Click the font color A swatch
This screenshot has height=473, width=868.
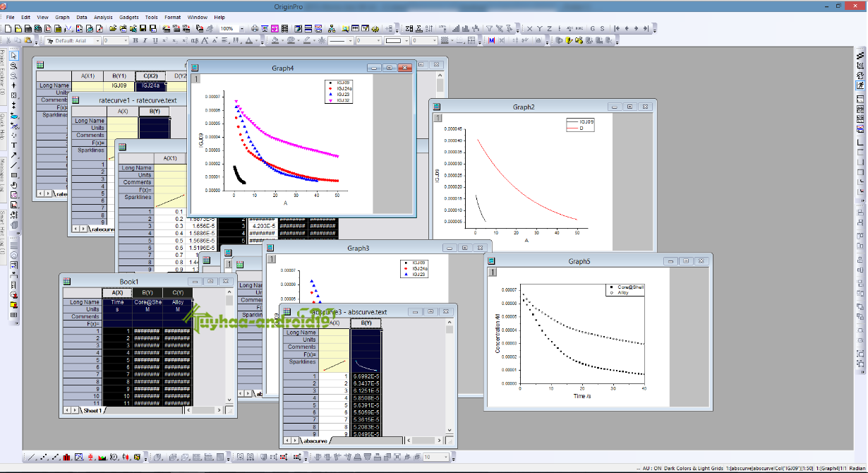(x=249, y=41)
